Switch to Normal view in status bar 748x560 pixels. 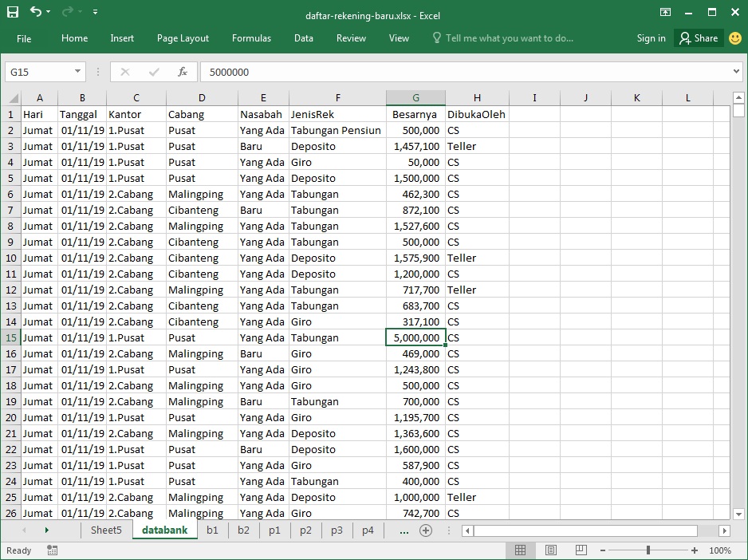click(521, 550)
